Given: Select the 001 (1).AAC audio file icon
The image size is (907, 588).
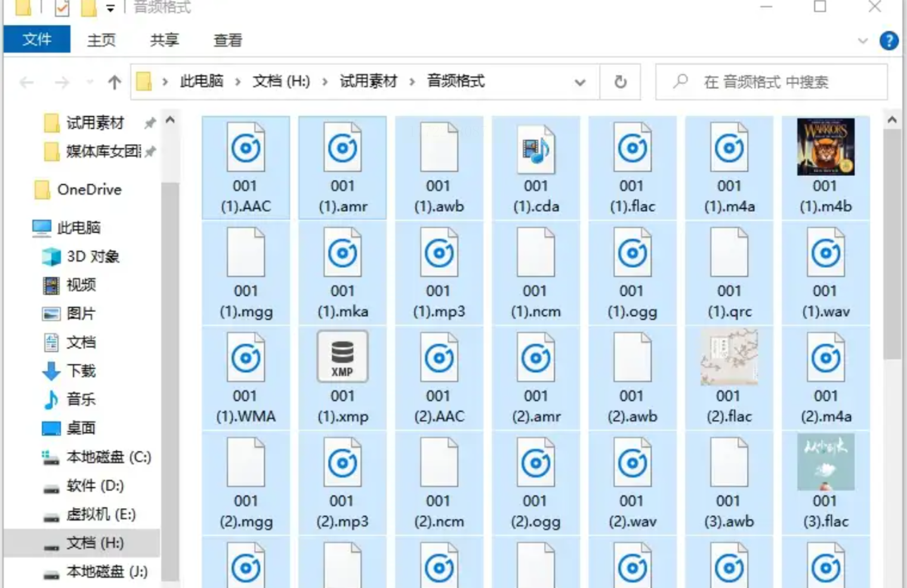Looking at the screenshot, I should click(x=246, y=148).
